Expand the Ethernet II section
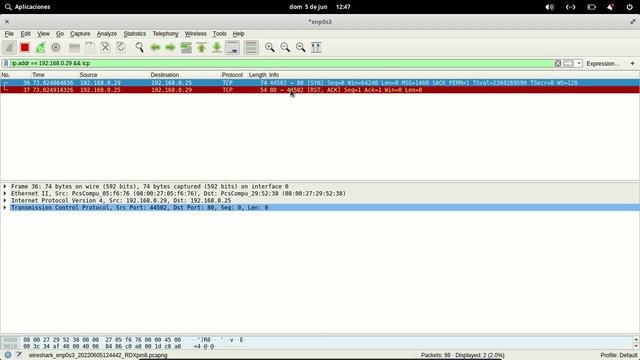Image resolution: width=640 pixels, height=360 pixels. pyautogui.click(x=5, y=193)
